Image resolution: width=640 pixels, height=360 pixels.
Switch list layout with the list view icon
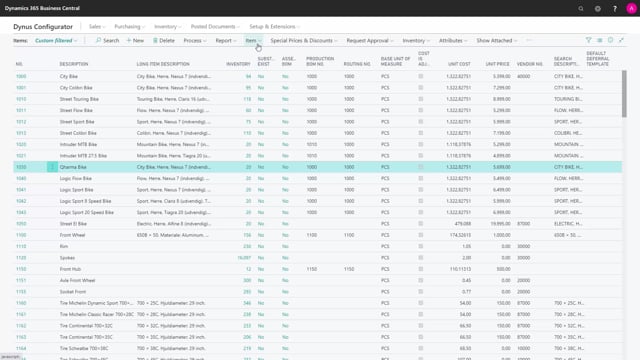[600, 40]
